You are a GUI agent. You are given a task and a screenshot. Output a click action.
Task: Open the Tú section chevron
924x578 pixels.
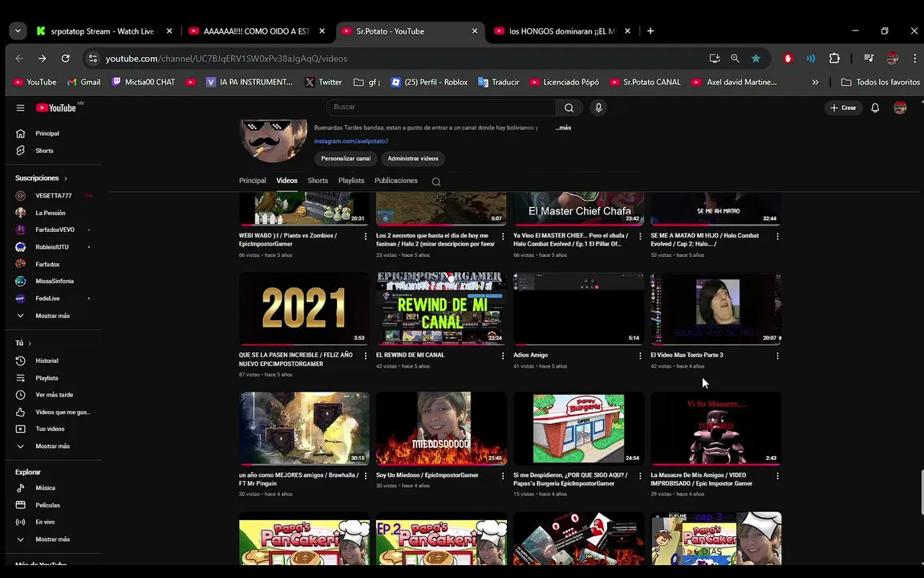point(30,344)
